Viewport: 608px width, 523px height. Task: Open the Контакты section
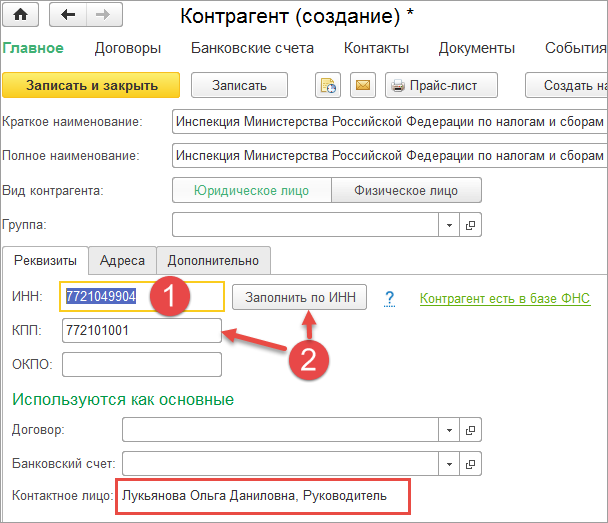(377, 48)
